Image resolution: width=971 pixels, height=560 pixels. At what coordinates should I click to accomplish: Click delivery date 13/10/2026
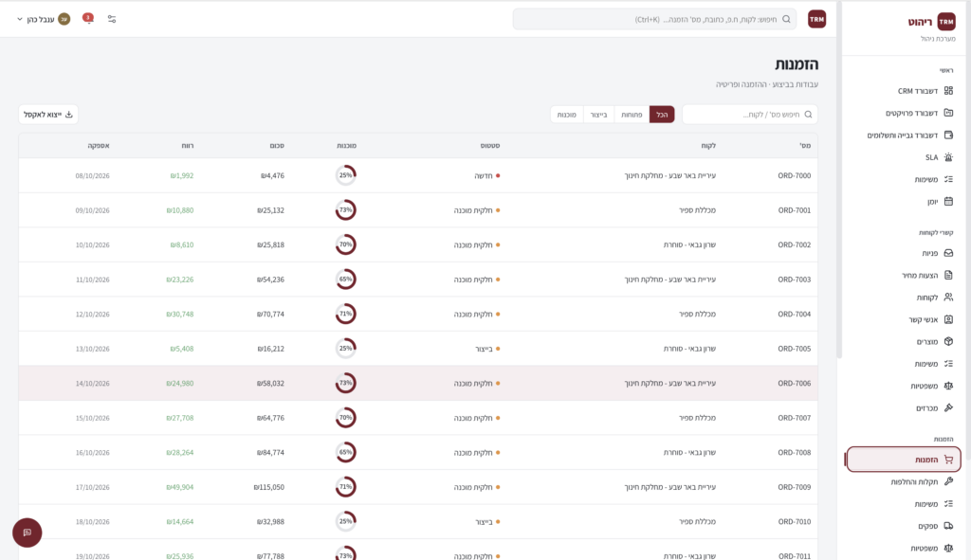(x=92, y=349)
